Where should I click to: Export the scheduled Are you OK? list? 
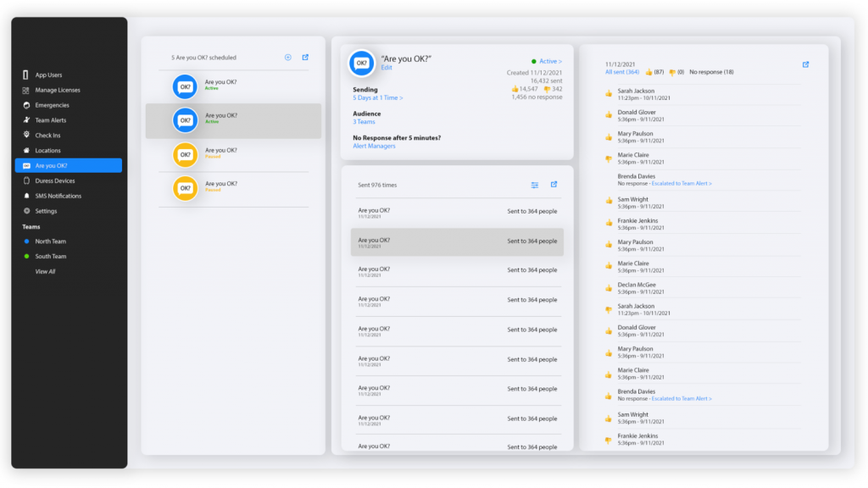pyautogui.click(x=305, y=58)
